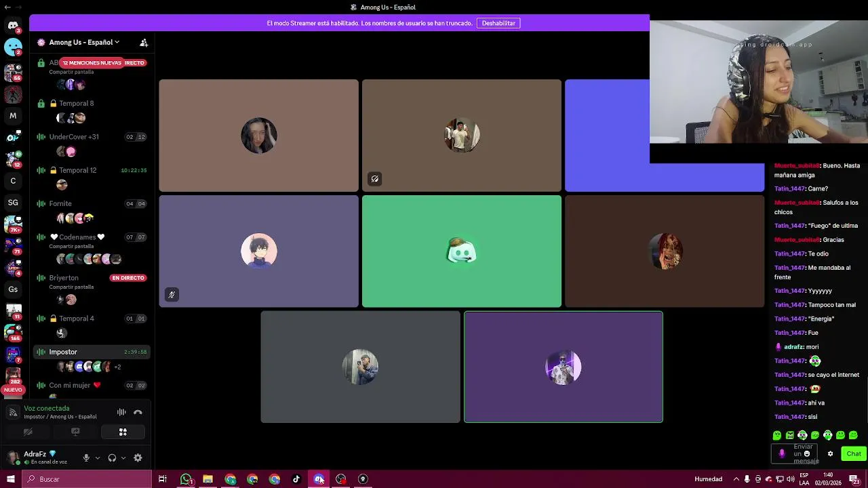
Task: Open the light blue face server icon
Action: [x=13, y=47]
